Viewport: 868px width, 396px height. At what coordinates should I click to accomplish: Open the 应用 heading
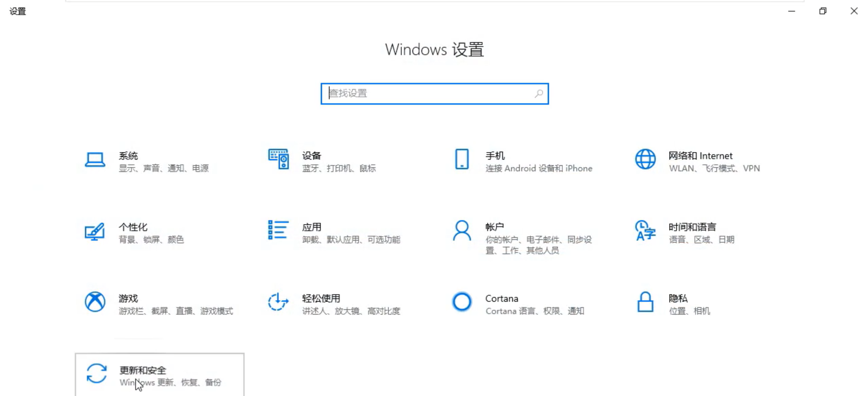click(x=312, y=227)
